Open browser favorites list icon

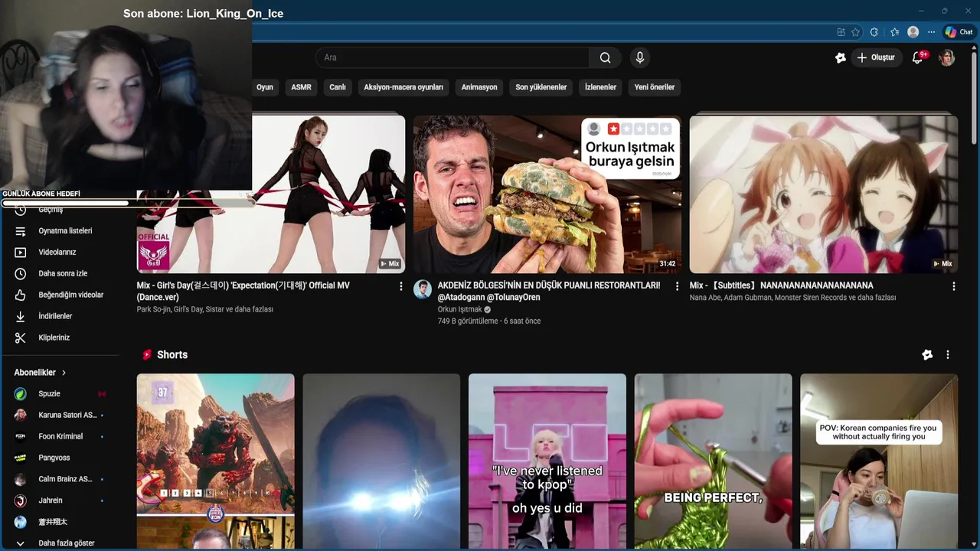click(894, 32)
